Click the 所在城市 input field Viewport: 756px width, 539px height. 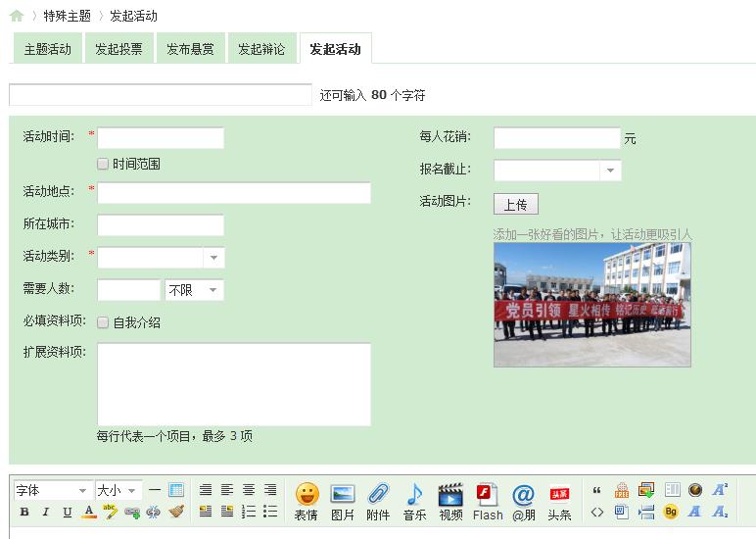pyautogui.click(x=161, y=225)
